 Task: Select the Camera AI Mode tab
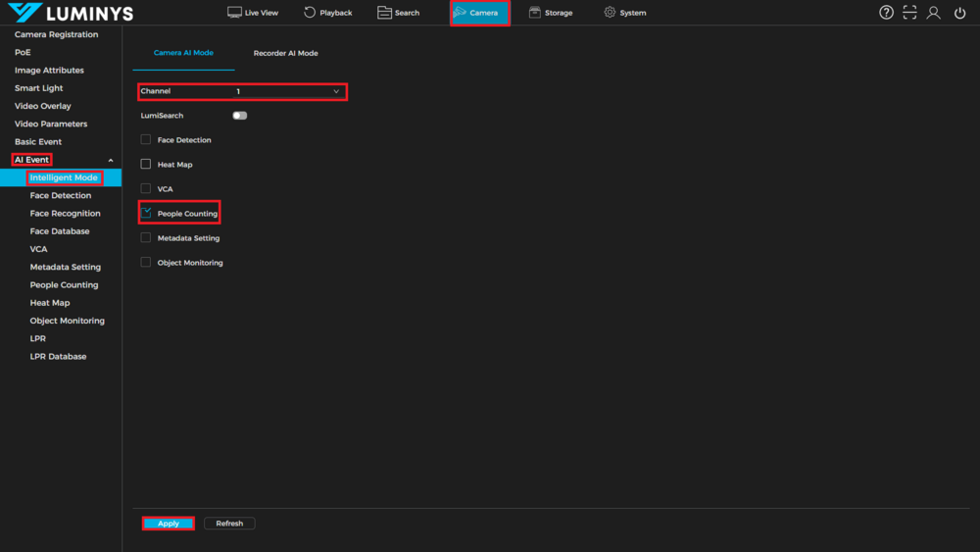[183, 53]
